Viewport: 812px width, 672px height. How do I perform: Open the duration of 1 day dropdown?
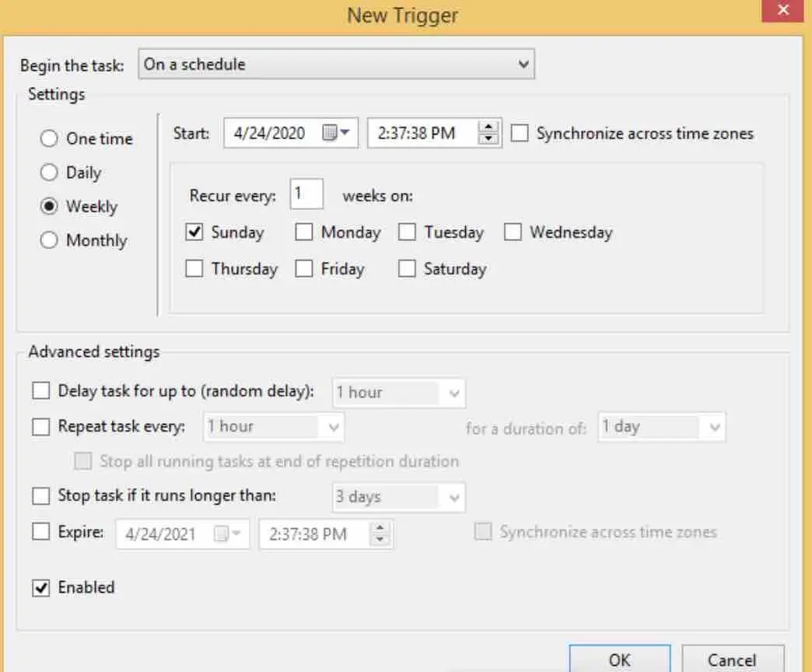tap(662, 427)
